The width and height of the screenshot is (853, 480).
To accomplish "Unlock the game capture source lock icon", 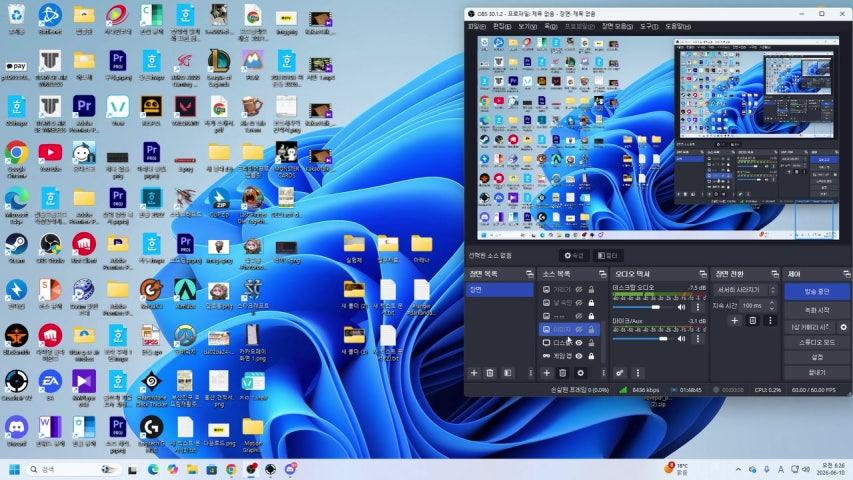I will coord(591,356).
